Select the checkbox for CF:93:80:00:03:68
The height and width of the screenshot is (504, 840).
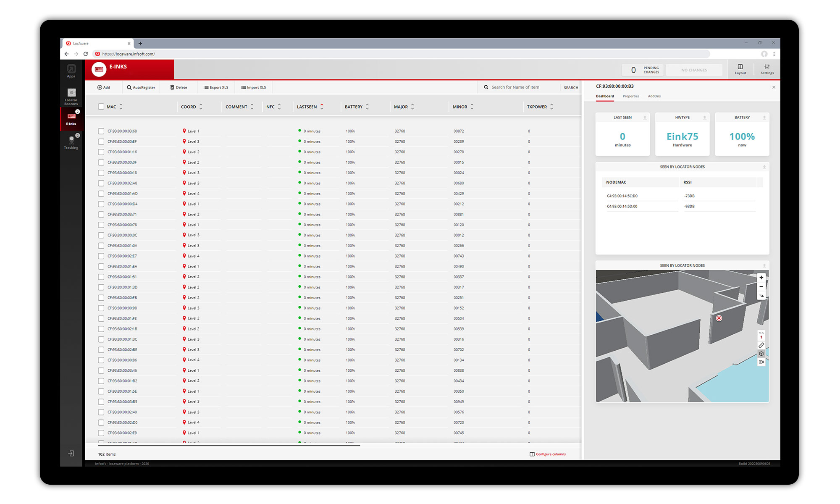tap(101, 131)
